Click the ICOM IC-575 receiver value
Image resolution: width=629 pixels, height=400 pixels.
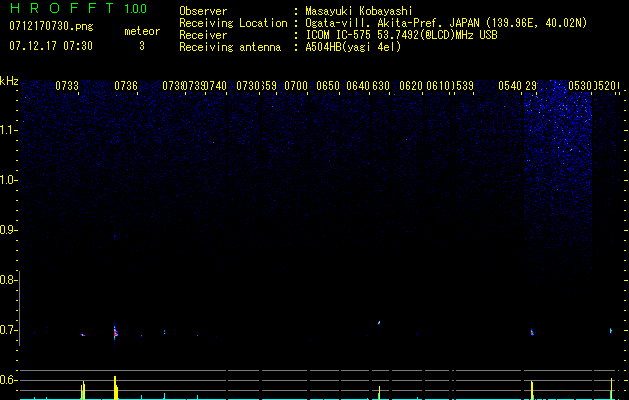point(401,35)
